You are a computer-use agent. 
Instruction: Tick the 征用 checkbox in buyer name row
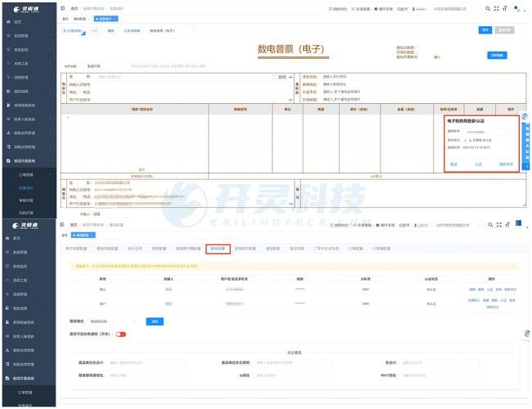[x=276, y=78]
